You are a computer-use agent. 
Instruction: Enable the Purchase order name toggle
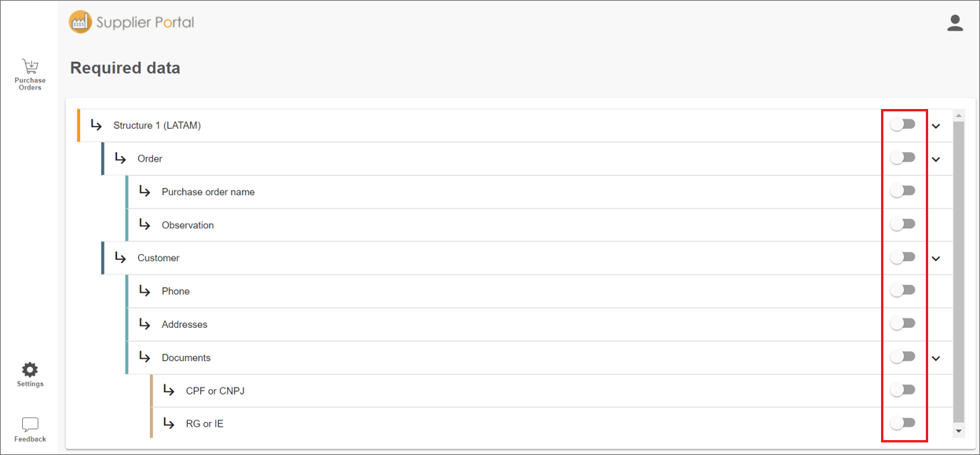903,191
